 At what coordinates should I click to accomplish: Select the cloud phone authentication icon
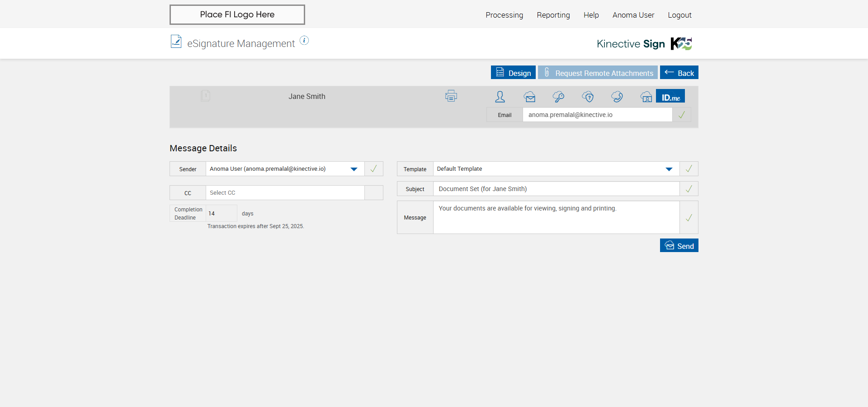click(x=617, y=97)
